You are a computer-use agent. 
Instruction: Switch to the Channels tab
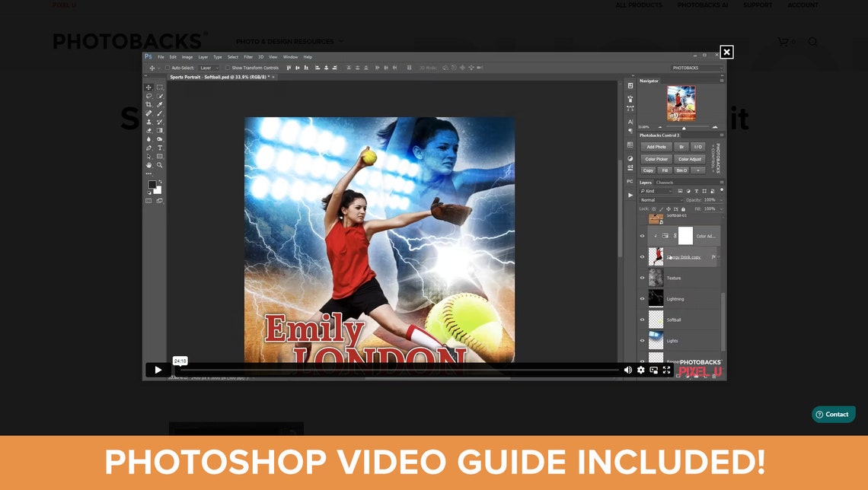665,183
